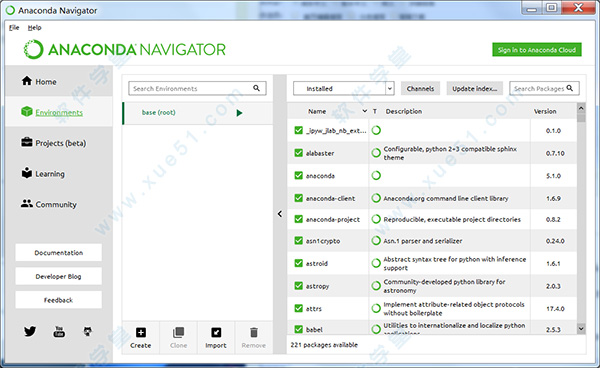Click the Feedback button
This screenshot has height=368, width=600.
coord(59,300)
